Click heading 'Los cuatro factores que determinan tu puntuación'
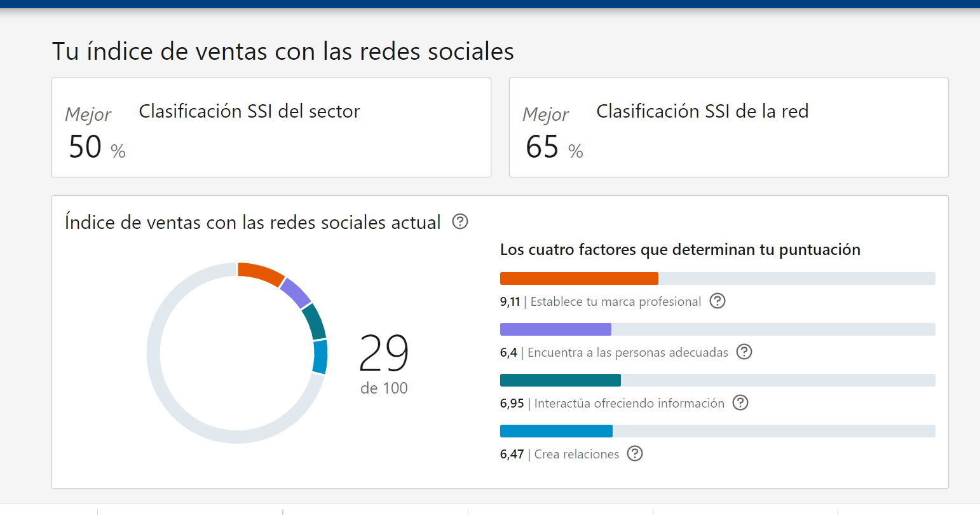Image resolution: width=980 pixels, height=515 pixels. coord(680,249)
